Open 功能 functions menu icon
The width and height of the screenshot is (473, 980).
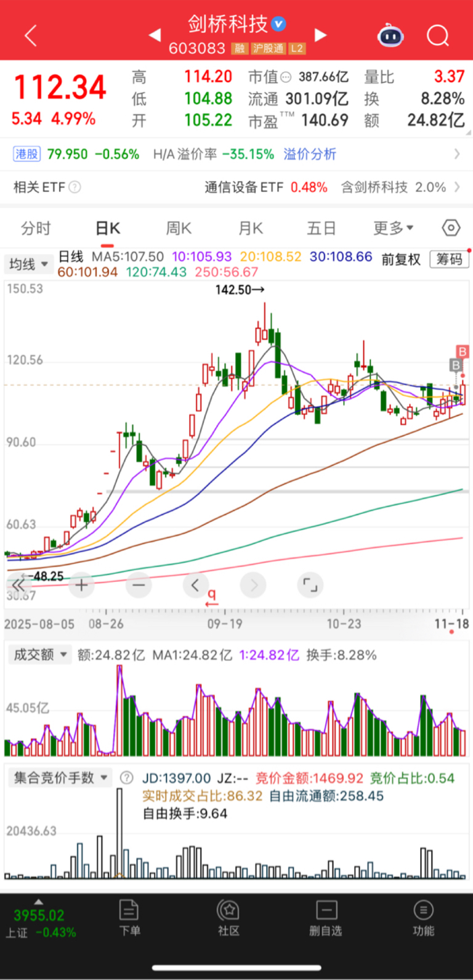click(423, 917)
